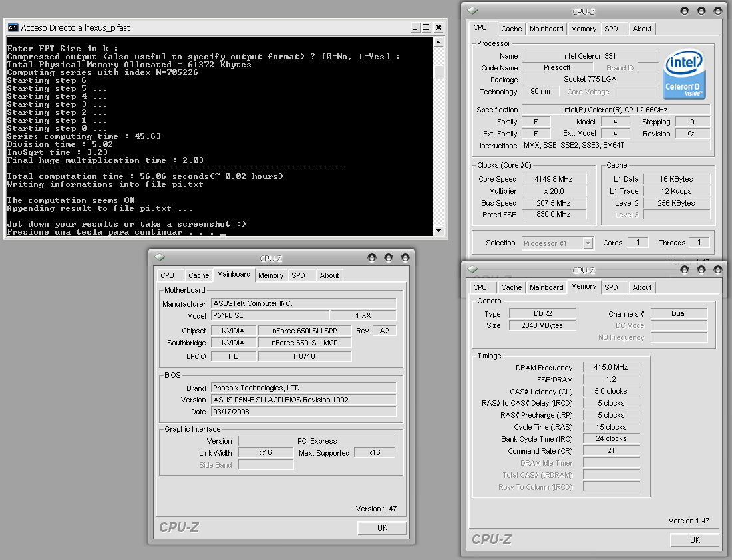This screenshot has height=560, width=732.
Task: Click the PCI-Express graphic interface version field
Action: coord(317,441)
